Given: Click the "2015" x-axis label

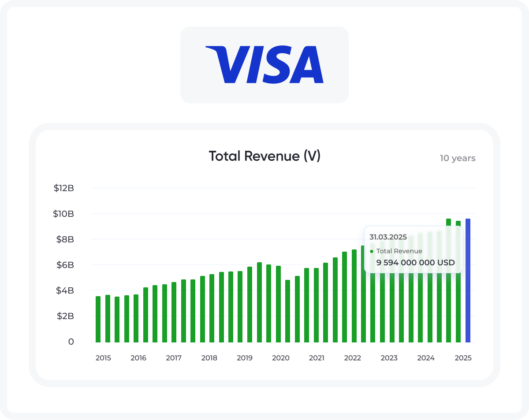Looking at the screenshot, I should [103, 358].
